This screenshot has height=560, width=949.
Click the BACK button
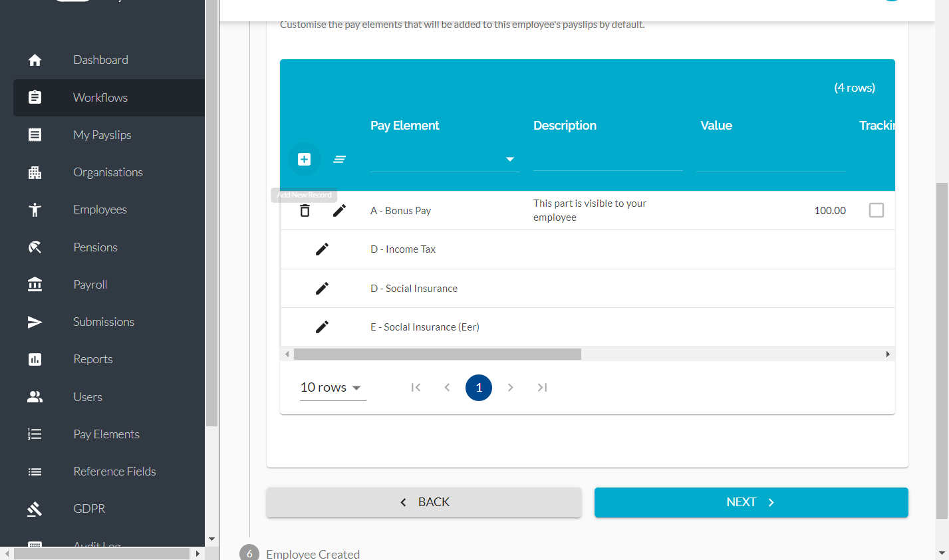pyautogui.click(x=424, y=502)
